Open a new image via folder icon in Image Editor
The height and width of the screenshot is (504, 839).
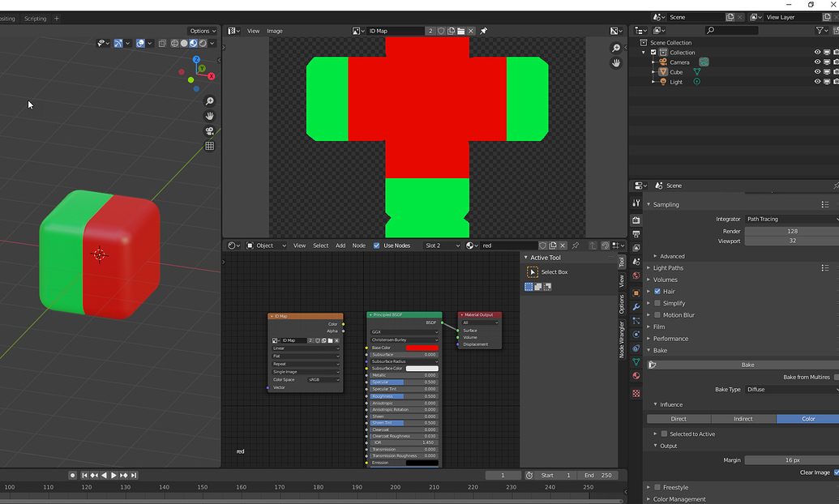pyautogui.click(x=460, y=31)
